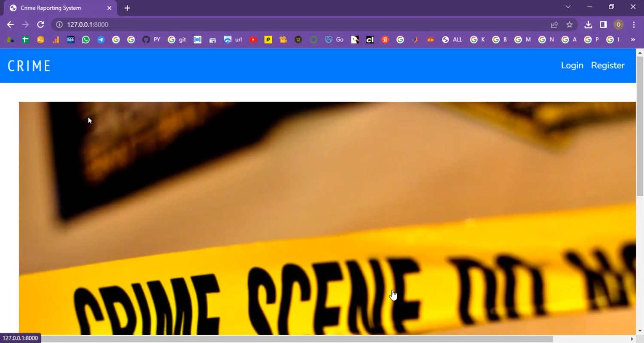The image size is (644, 343).
Task: Click the GitHub PY bookmark
Action: click(151, 40)
